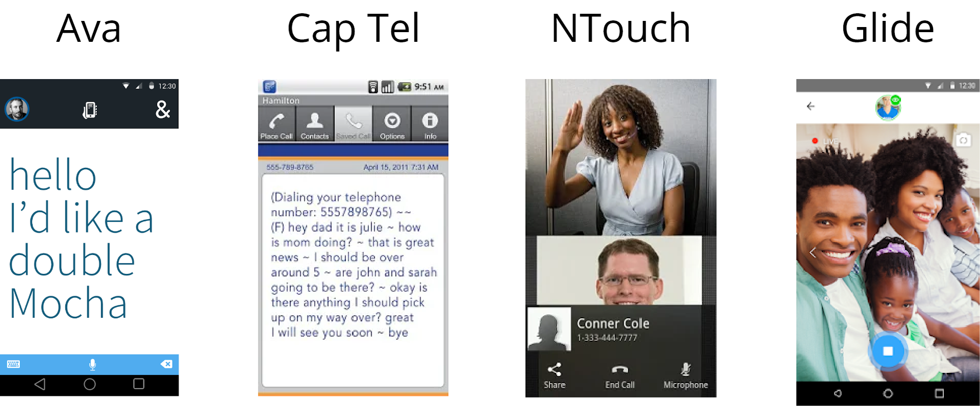Screen dimensions: 980x406
Task: Select 'Mocha' transcript word in Ava
Action: tap(68, 303)
